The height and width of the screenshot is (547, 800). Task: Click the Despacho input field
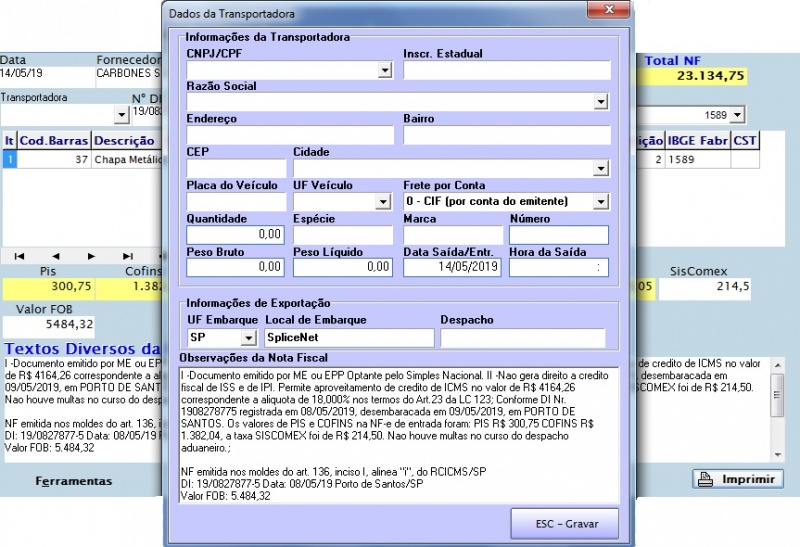click(x=522, y=338)
